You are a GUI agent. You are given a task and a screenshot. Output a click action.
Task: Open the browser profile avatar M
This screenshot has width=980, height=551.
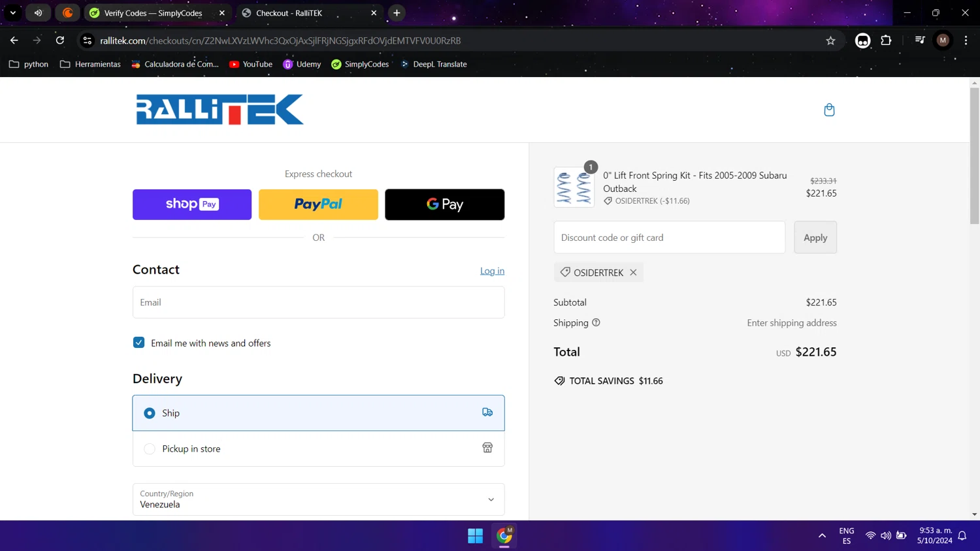pos(943,40)
